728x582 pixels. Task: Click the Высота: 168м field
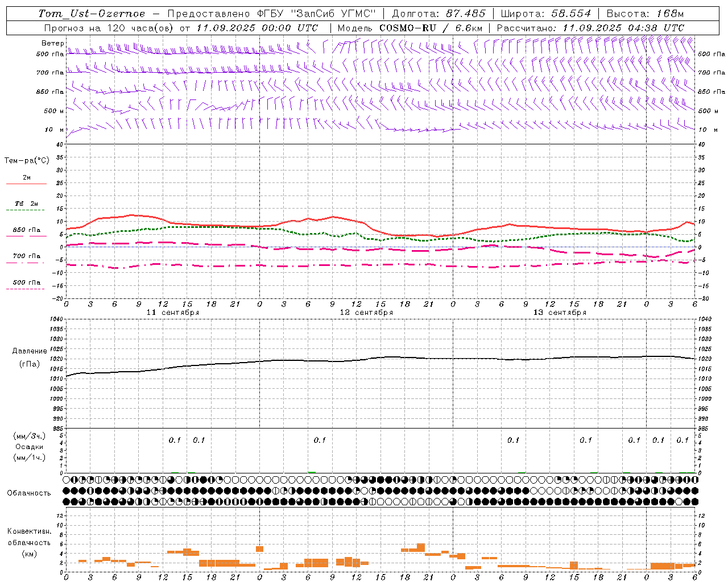pyautogui.click(x=645, y=14)
